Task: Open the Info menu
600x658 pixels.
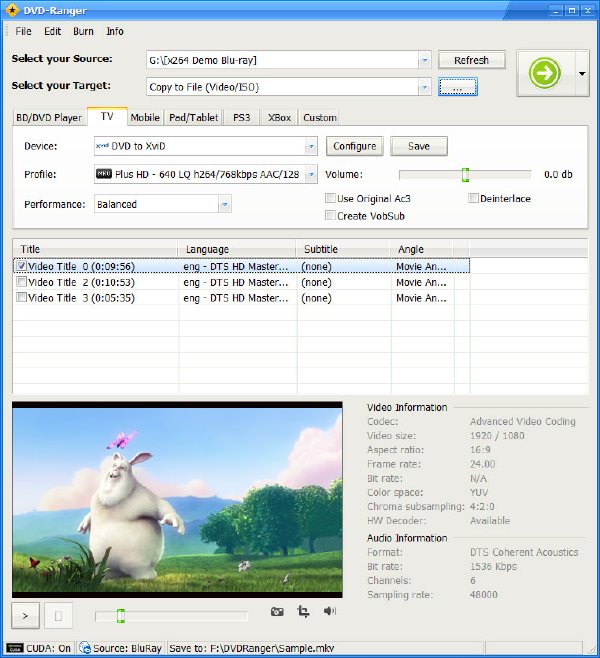Action: coord(115,31)
